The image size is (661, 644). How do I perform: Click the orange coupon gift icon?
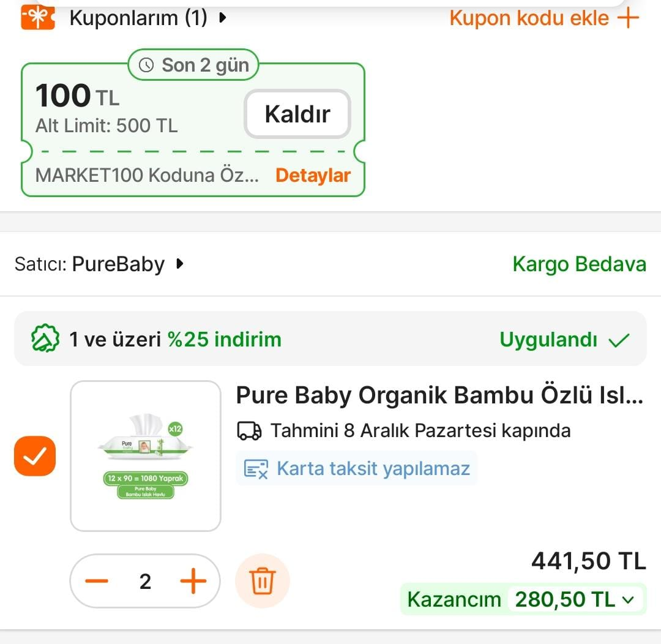coord(38,17)
